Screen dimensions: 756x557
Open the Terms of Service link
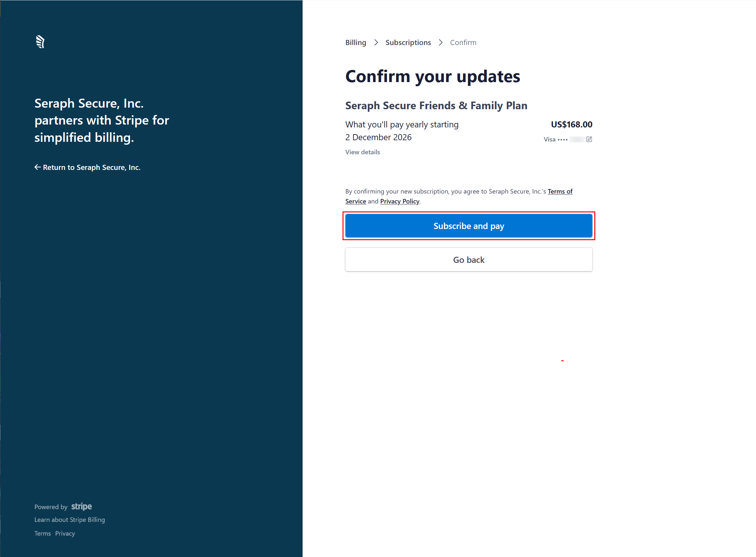pos(560,192)
